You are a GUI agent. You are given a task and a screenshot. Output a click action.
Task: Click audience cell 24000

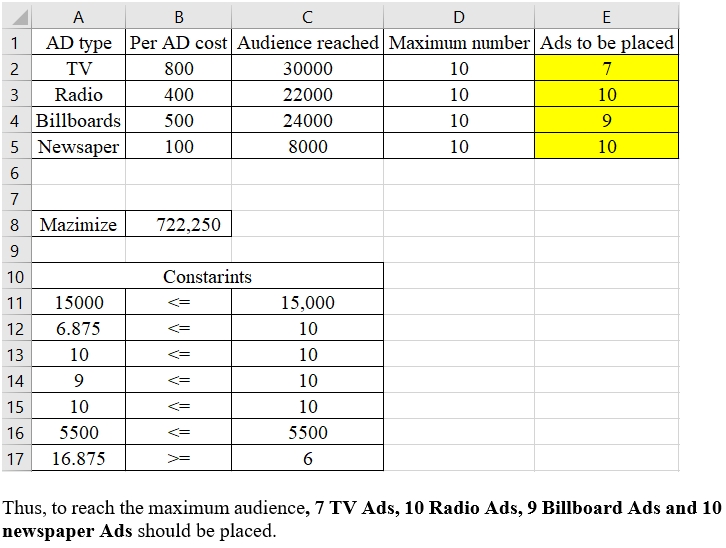pos(307,120)
